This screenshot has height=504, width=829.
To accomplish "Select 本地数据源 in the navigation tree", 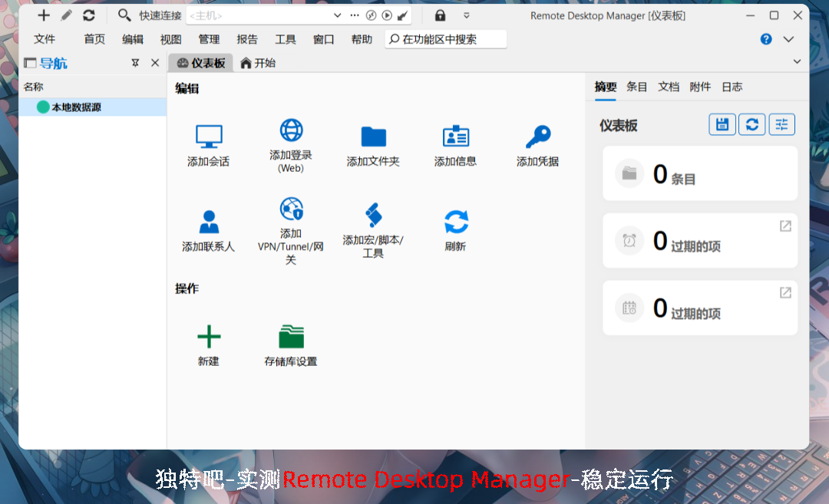I will 76,107.
